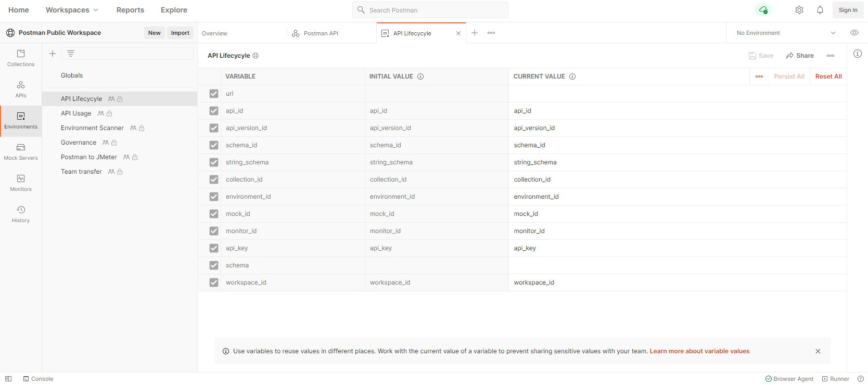
Task: Switch to the Postman API tab
Action: pyautogui.click(x=331, y=33)
